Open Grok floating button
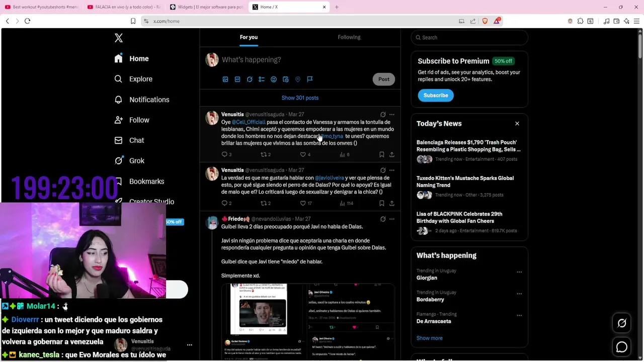 pyautogui.click(x=622, y=324)
